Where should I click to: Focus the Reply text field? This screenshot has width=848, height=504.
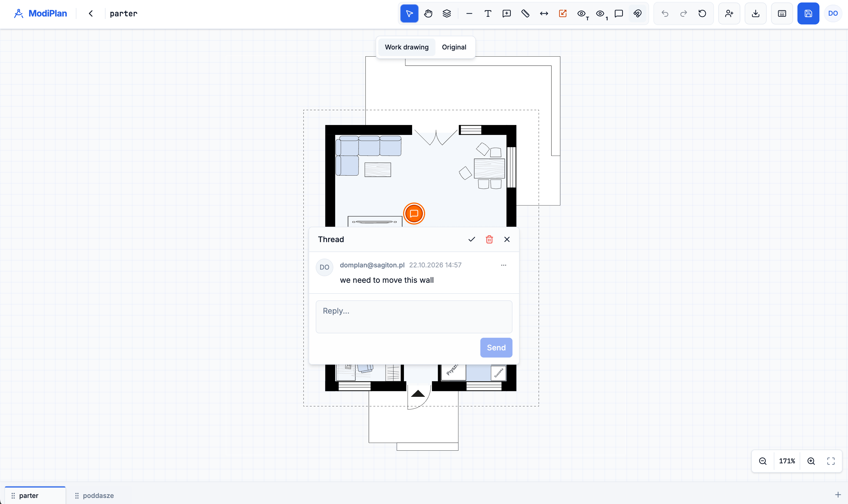coord(414,317)
